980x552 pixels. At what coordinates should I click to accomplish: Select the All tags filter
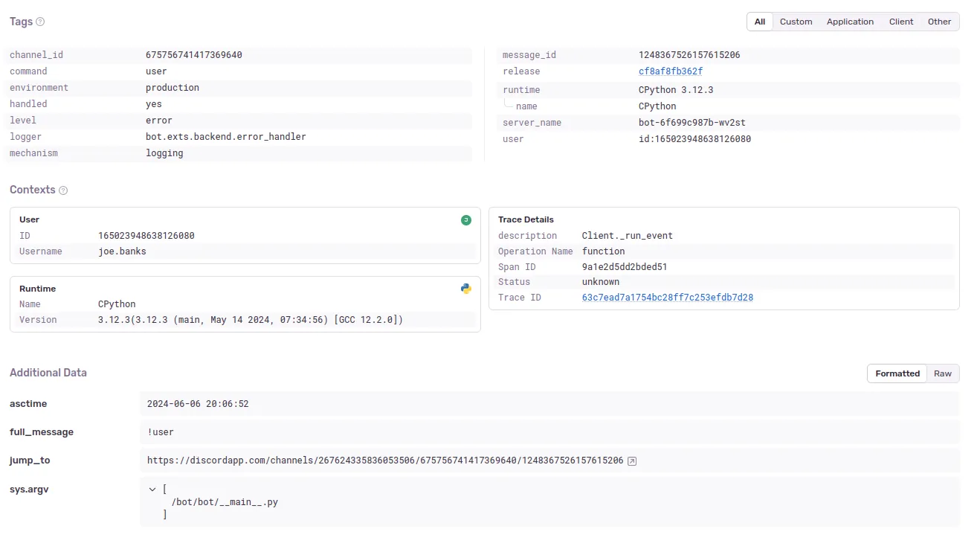click(759, 22)
